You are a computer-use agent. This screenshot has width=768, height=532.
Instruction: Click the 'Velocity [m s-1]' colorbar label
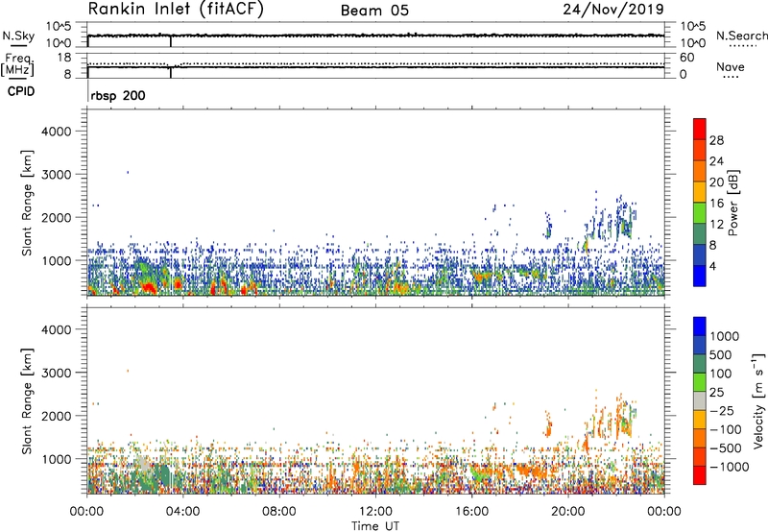[758, 400]
